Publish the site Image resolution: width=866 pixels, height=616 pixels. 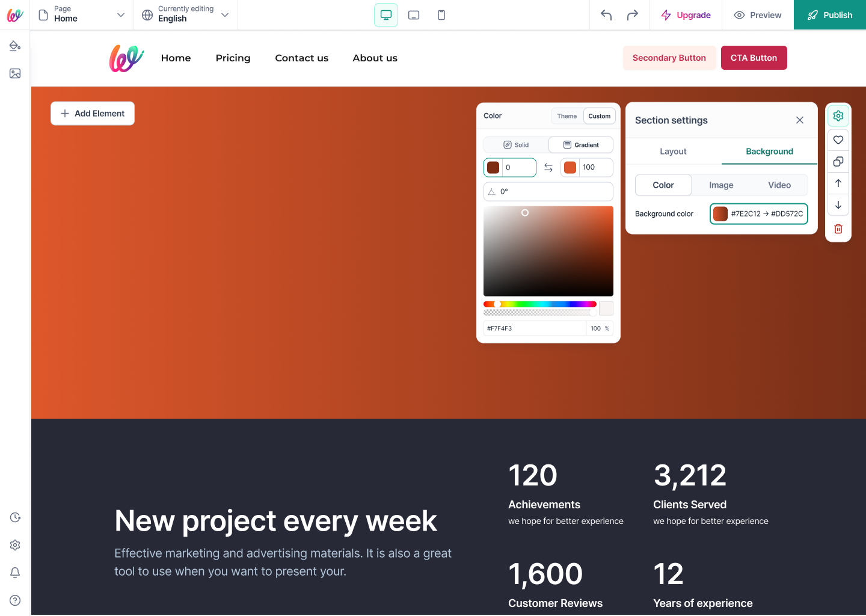point(830,15)
